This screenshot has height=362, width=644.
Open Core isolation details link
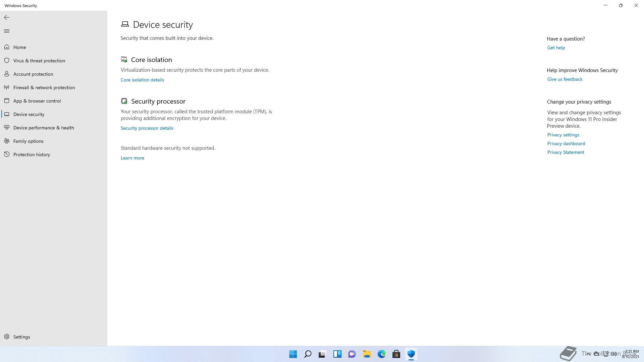coord(142,80)
